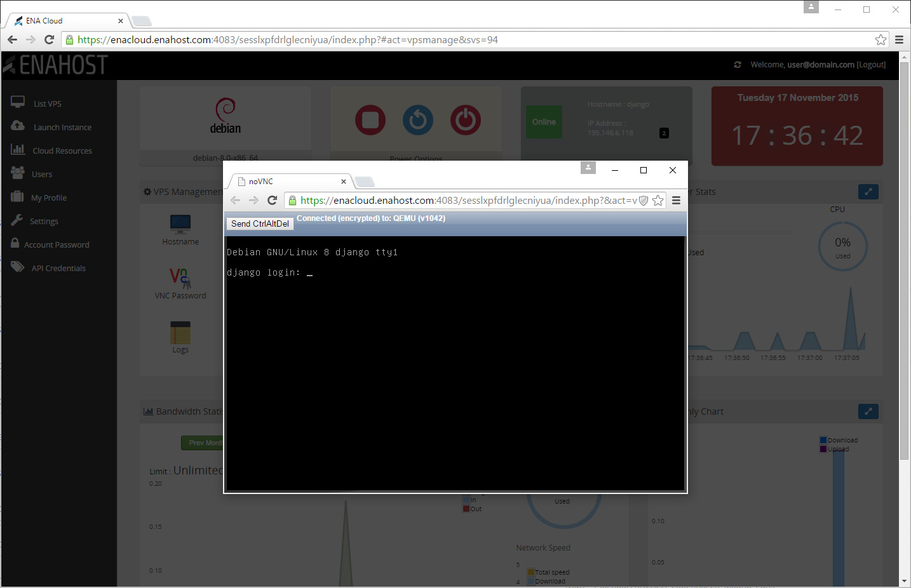Click Send CtrlAltDel button in noVNC
This screenshot has height=588, width=911.
260,224
